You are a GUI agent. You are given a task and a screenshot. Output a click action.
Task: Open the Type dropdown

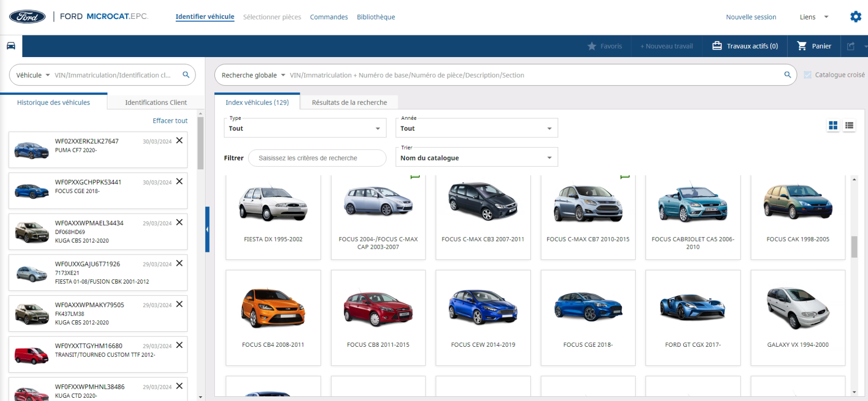tap(305, 128)
